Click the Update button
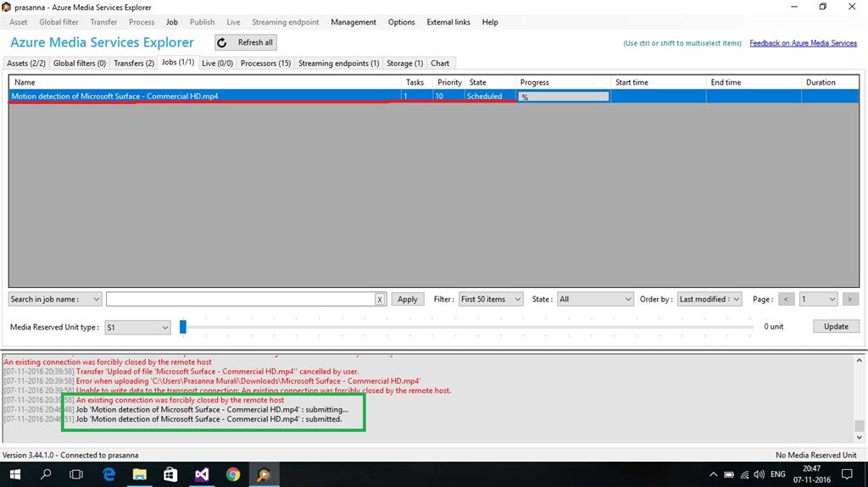 coord(836,326)
